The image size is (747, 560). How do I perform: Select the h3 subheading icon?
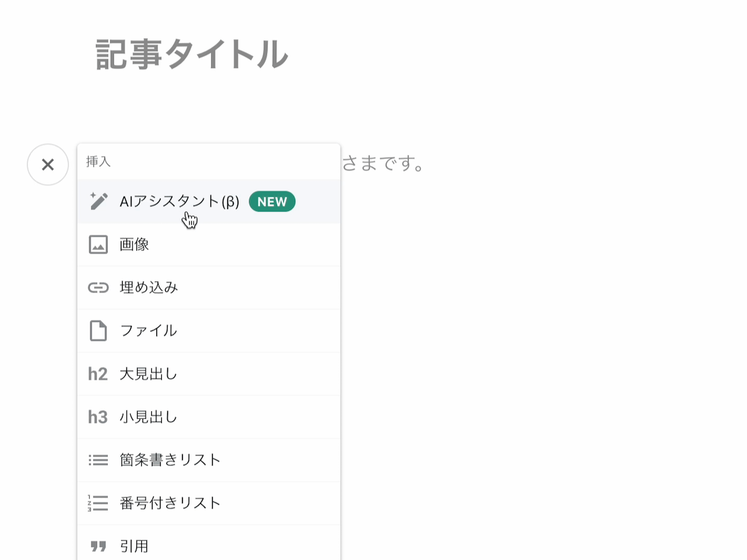98,417
